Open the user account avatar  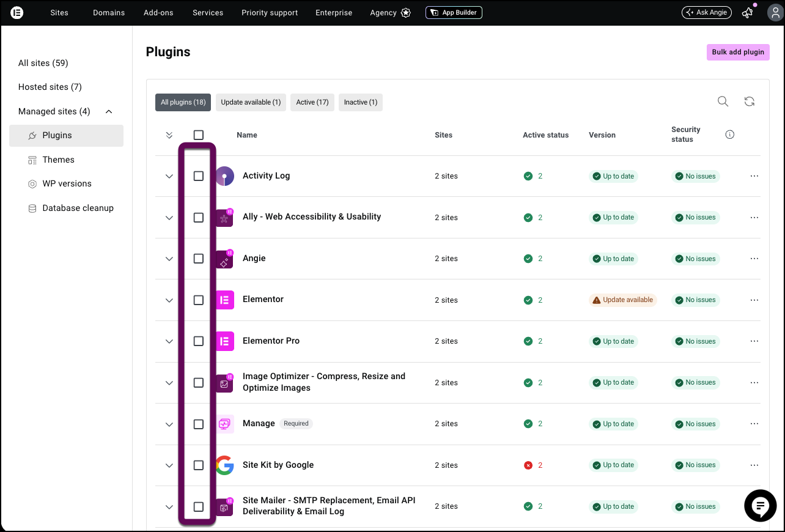click(775, 12)
